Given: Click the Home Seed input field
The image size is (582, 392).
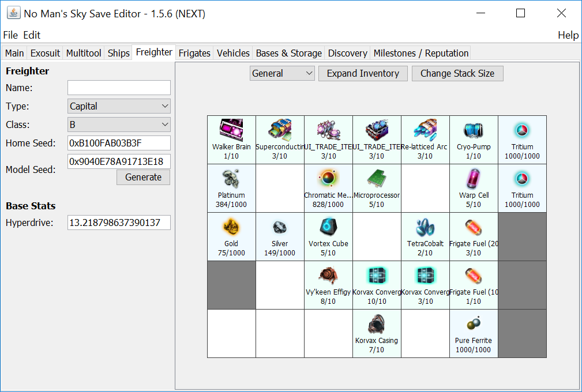Looking at the screenshot, I should [x=119, y=143].
